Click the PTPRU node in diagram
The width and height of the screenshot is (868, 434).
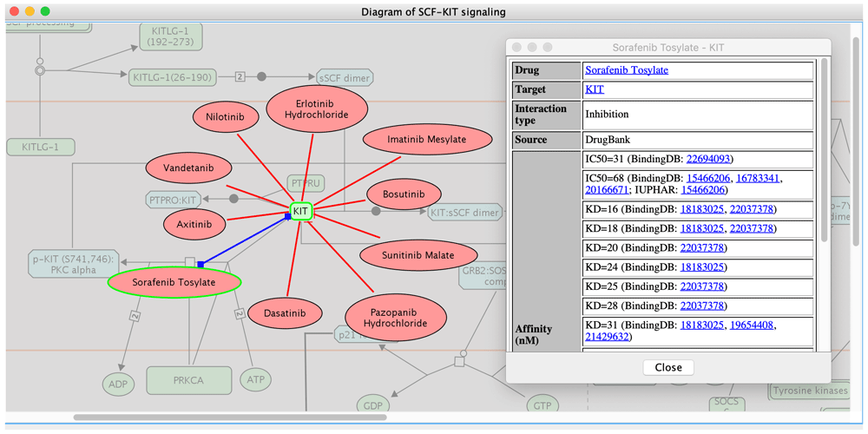pos(306,184)
